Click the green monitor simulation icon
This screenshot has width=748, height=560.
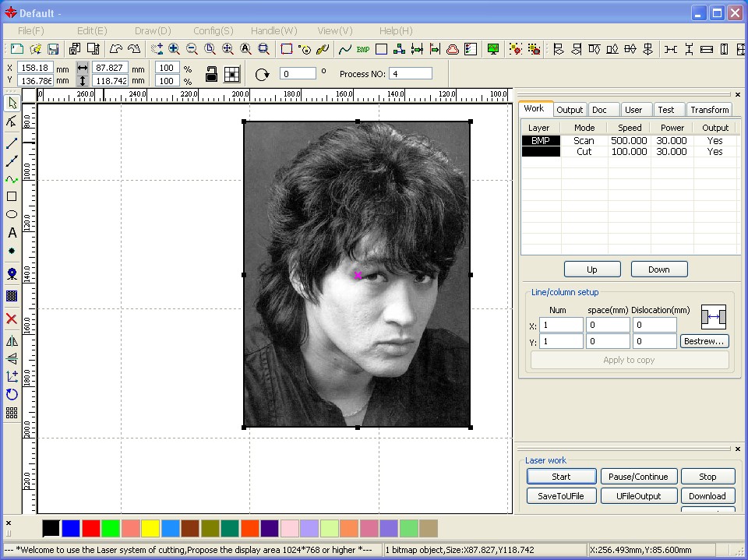(492, 49)
